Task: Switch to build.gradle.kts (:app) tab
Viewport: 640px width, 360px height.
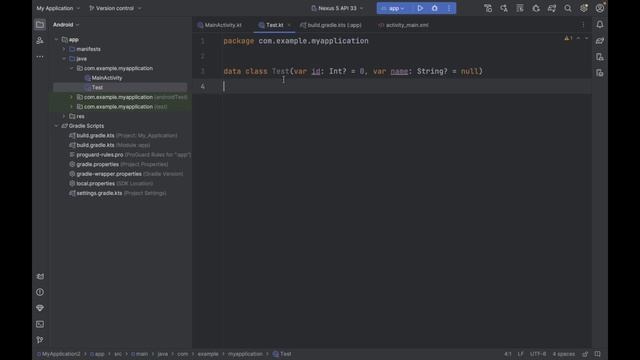Action: (331, 25)
